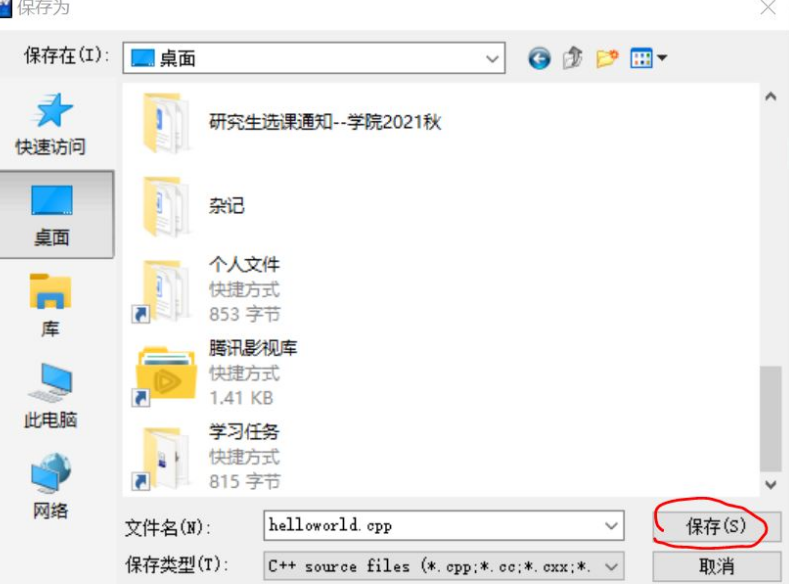Go up one folder level
The height and width of the screenshot is (584, 789).
pyautogui.click(x=573, y=58)
